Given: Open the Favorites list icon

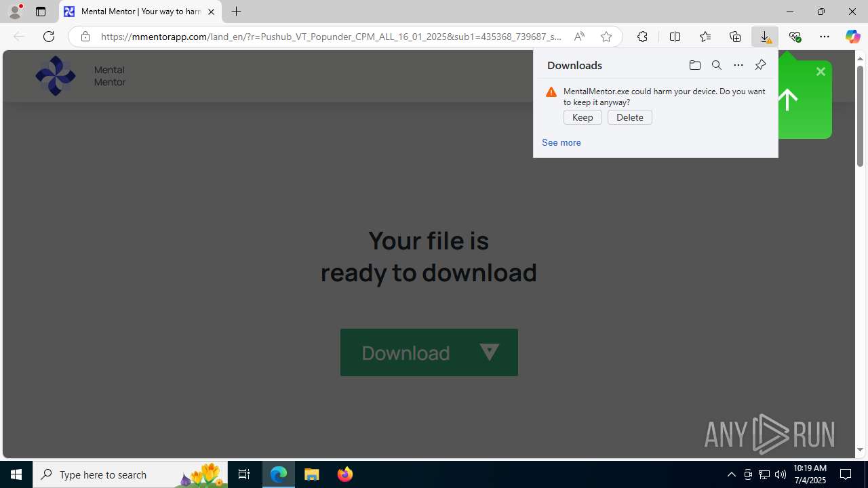Looking at the screenshot, I should [705, 37].
